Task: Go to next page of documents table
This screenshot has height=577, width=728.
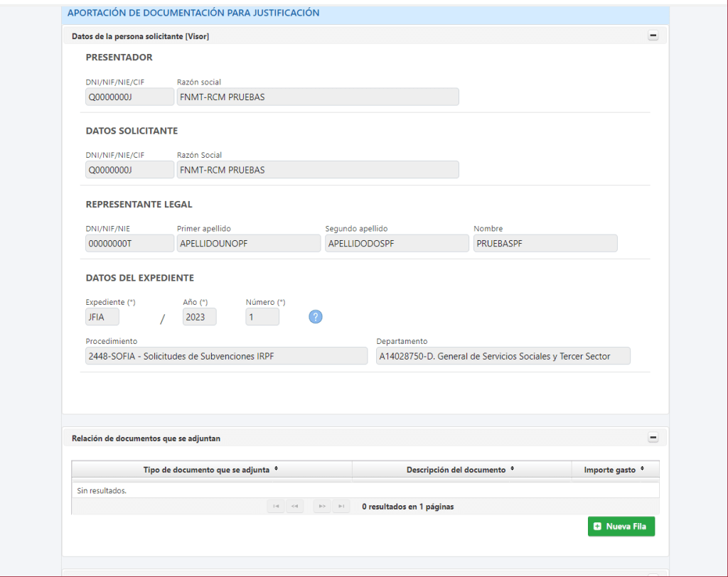Action: tap(322, 507)
